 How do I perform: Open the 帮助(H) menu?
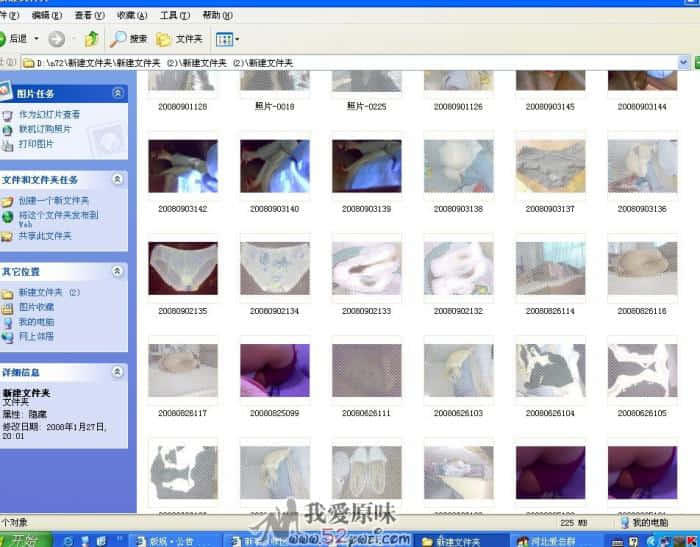coord(216,16)
